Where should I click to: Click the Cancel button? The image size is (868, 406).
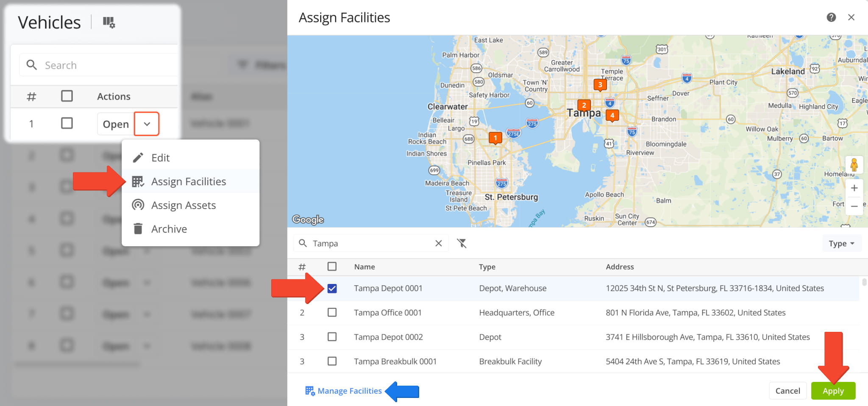click(787, 391)
